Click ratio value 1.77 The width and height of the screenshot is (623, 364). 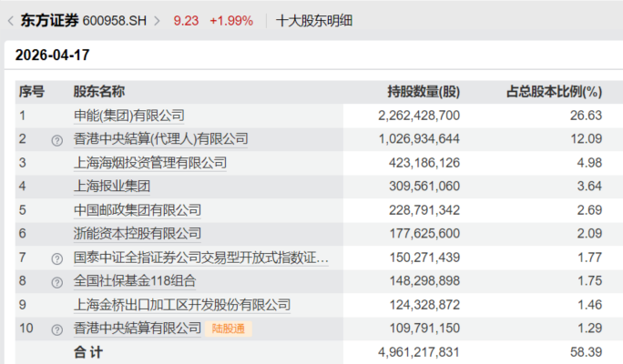point(590,258)
